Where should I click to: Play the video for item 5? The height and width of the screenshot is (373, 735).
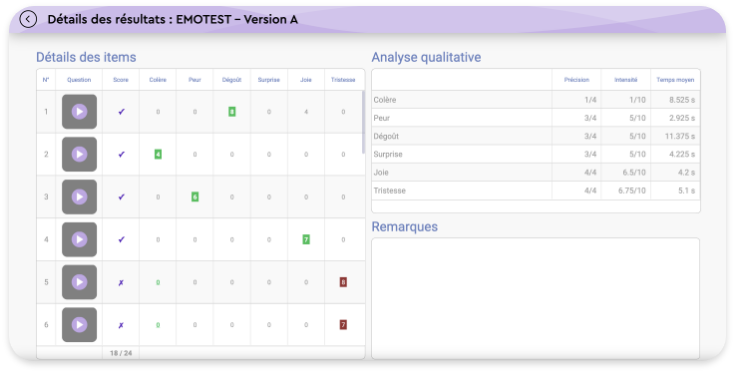79,282
